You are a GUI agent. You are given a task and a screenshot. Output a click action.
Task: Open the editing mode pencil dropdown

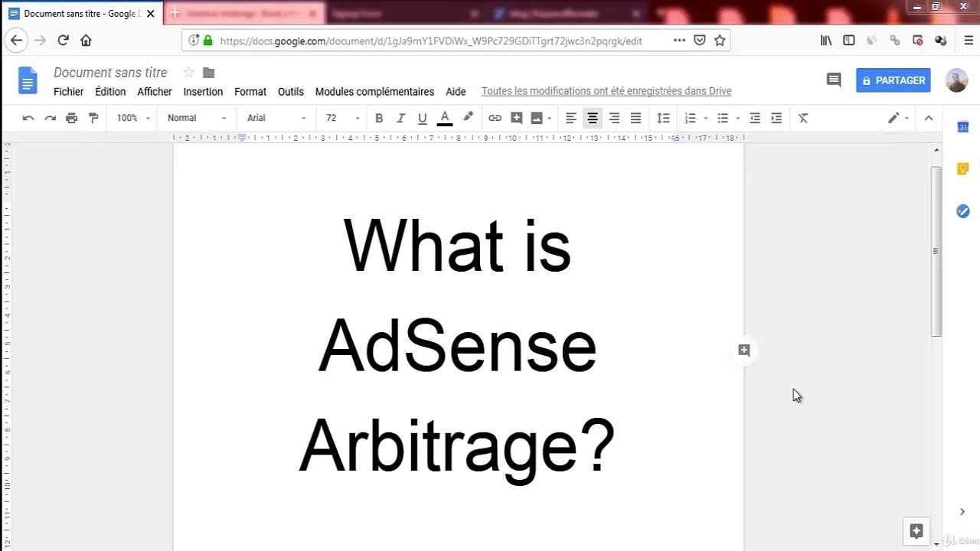coord(898,118)
